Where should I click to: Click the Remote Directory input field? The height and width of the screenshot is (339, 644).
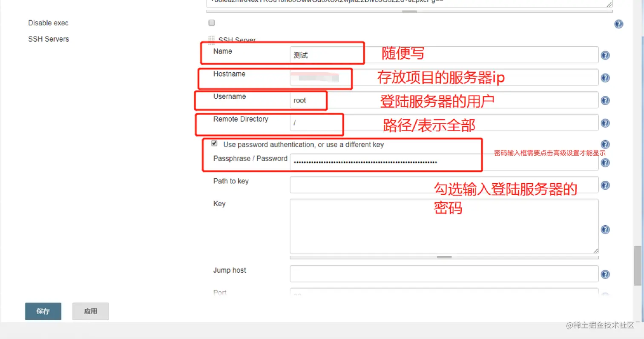(x=444, y=122)
